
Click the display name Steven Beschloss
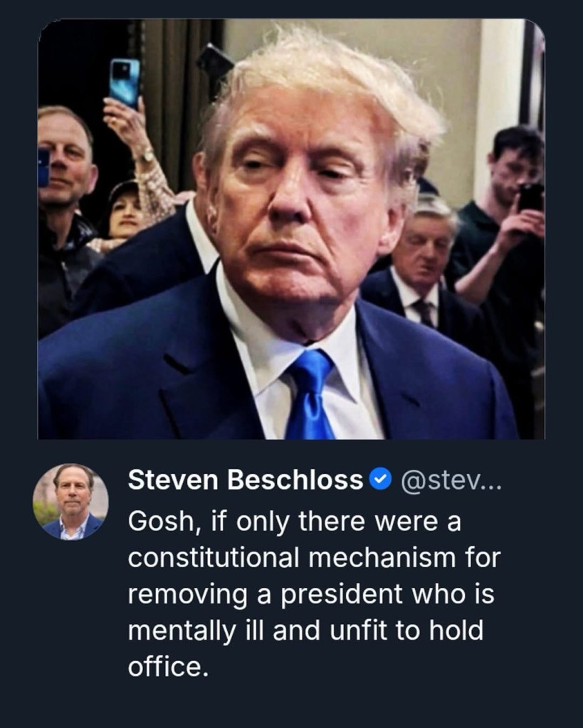point(246,480)
